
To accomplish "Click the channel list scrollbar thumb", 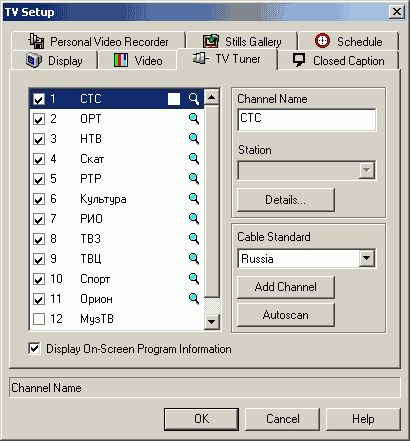I will click(212, 201).
